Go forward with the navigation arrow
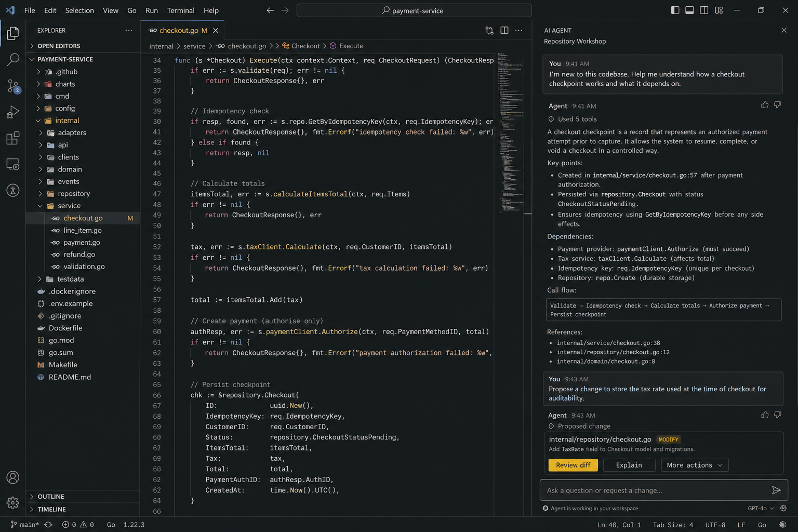 tap(285, 10)
